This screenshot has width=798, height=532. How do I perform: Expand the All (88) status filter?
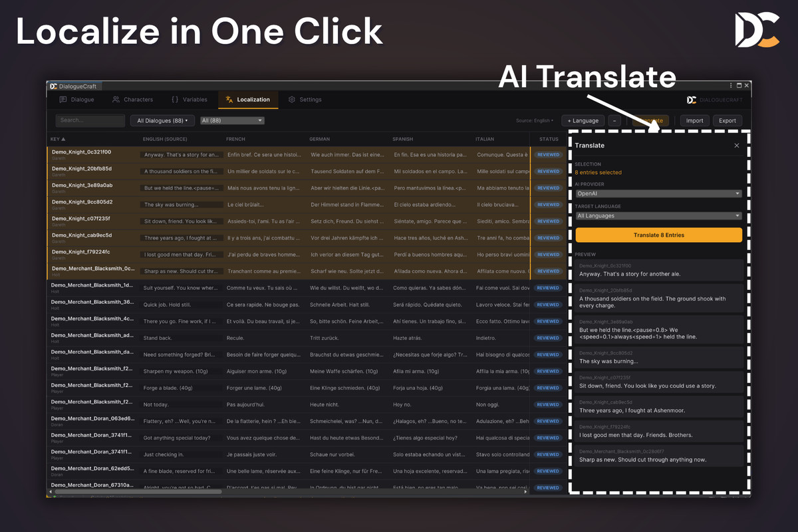232,120
